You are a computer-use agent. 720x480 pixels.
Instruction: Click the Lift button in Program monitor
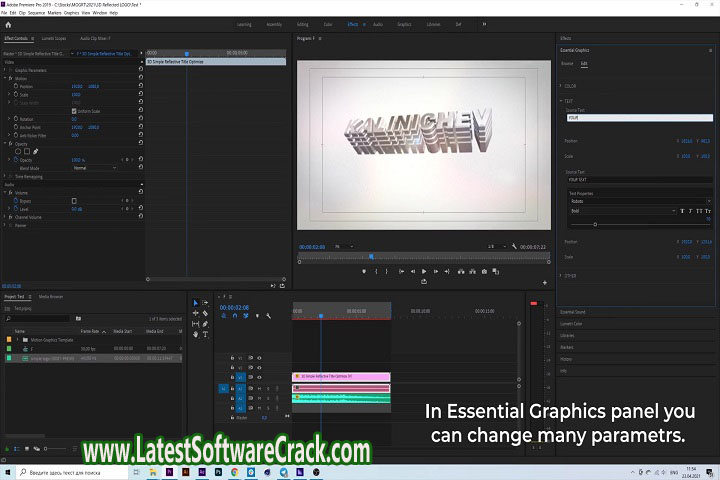point(461,271)
